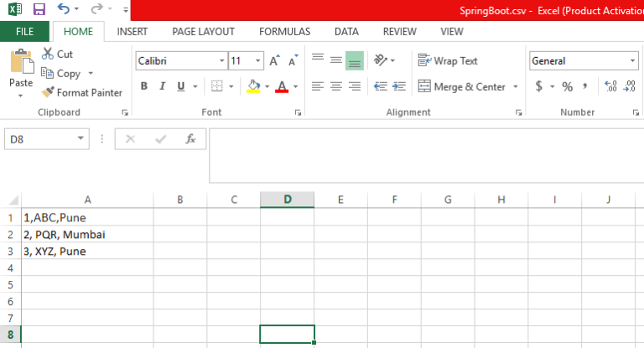Open the Font Color palette arrow
Image resolution: width=644 pixels, height=348 pixels.
(296, 86)
